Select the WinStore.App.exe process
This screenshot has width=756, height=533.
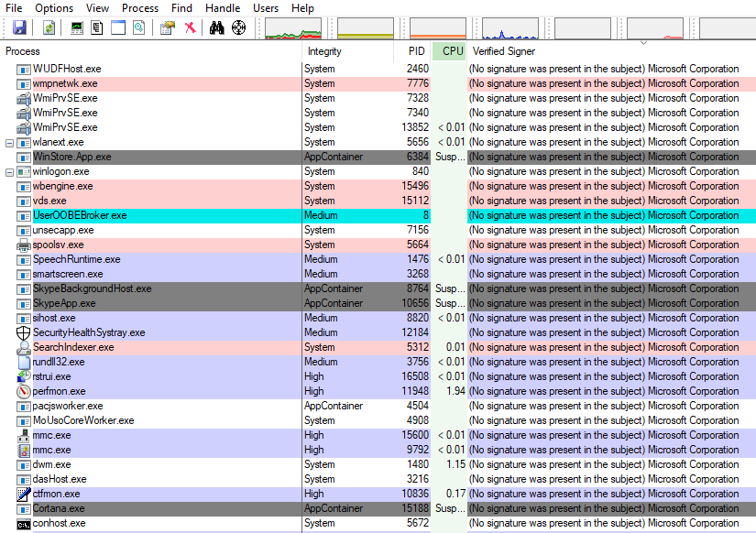point(378,158)
